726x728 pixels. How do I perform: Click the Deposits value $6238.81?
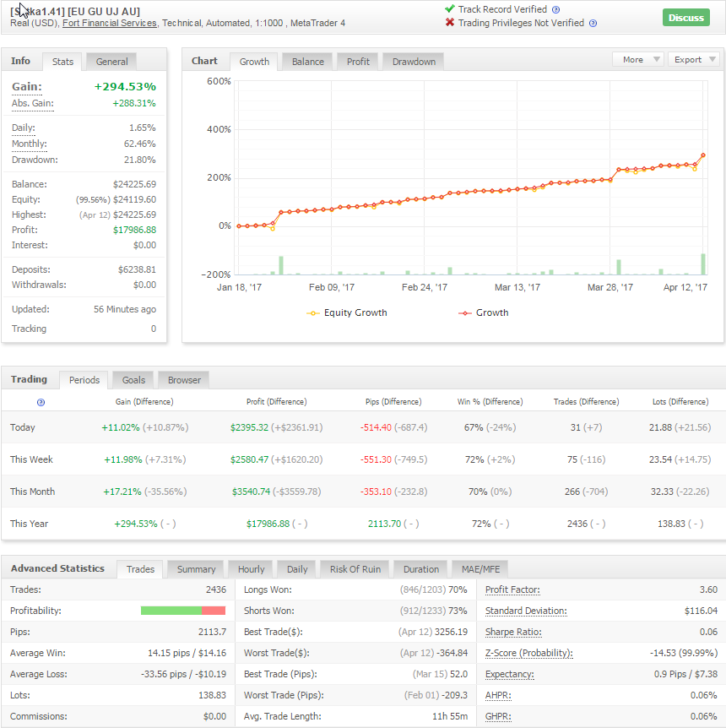click(137, 269)
